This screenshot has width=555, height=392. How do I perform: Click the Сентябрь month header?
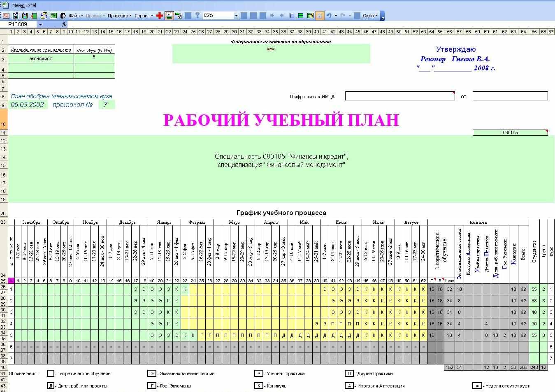click(x=31, y=222)
